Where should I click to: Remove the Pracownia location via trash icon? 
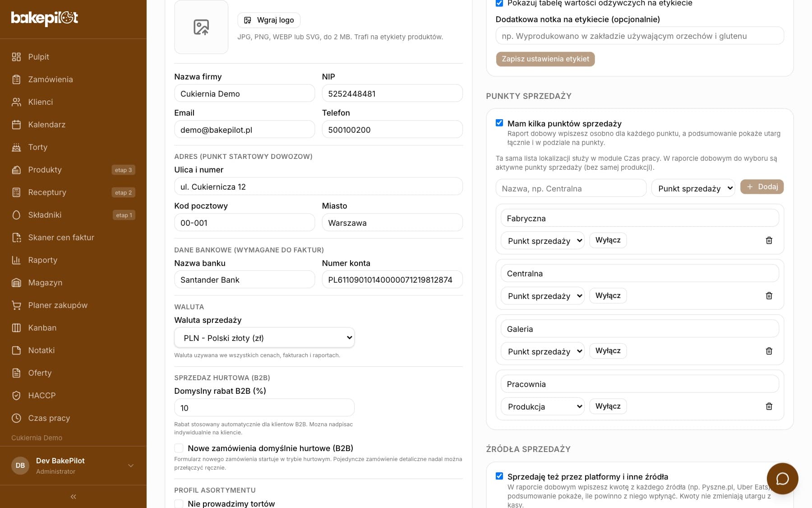point(769,406)
